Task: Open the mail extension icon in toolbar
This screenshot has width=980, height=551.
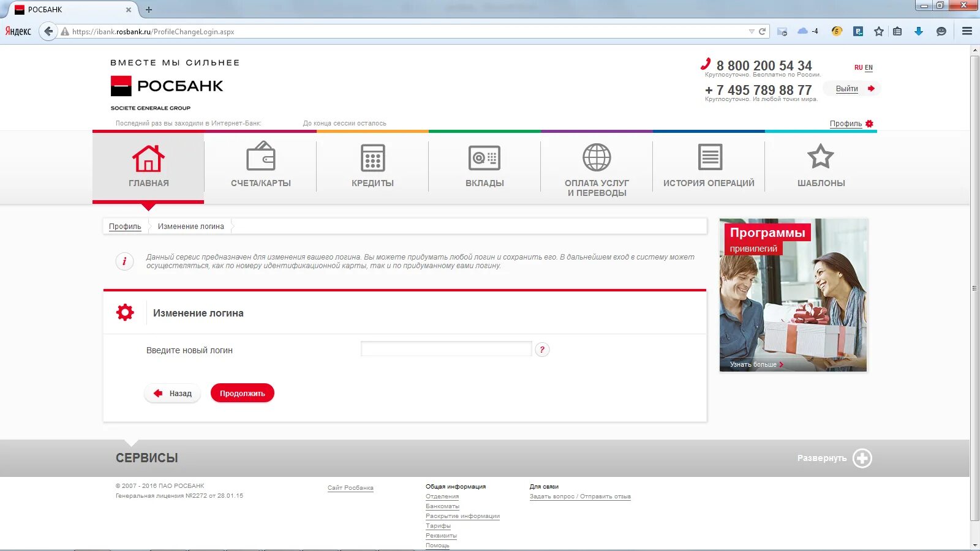Action: click(782, 31)
